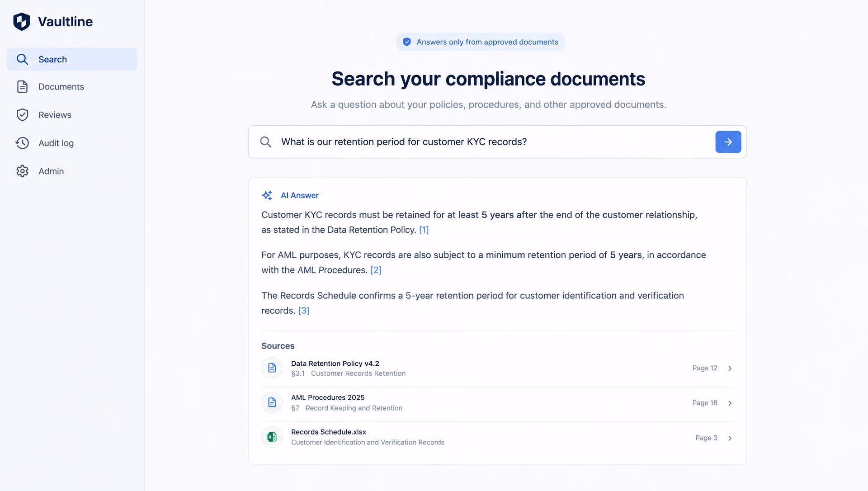Click the Audit log history clock icon
This screenshot has width=868, height=491.
pos(22,143)
